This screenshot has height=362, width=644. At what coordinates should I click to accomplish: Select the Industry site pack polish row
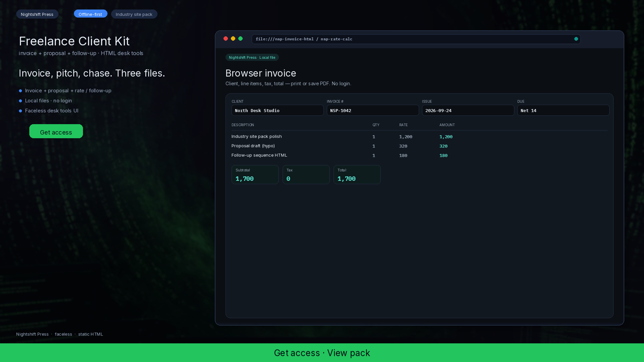pos(419,137)
